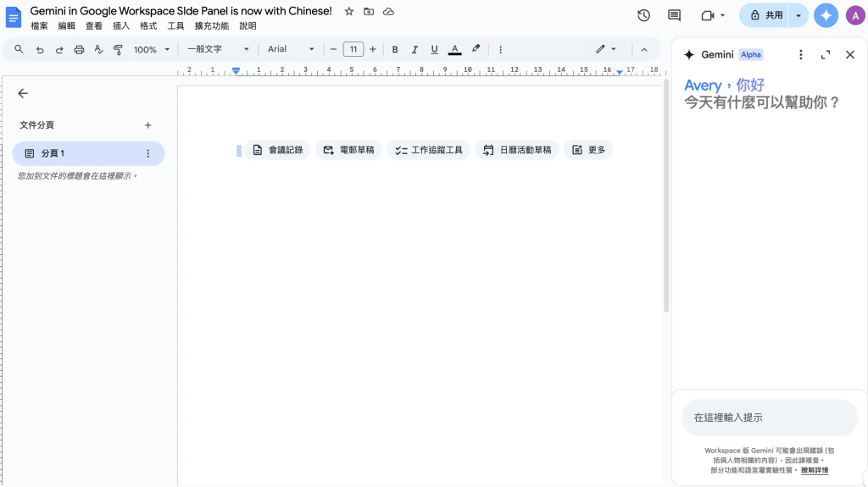
Task: Toggle the Gemini sparkle button
Action: pos(826,15)
